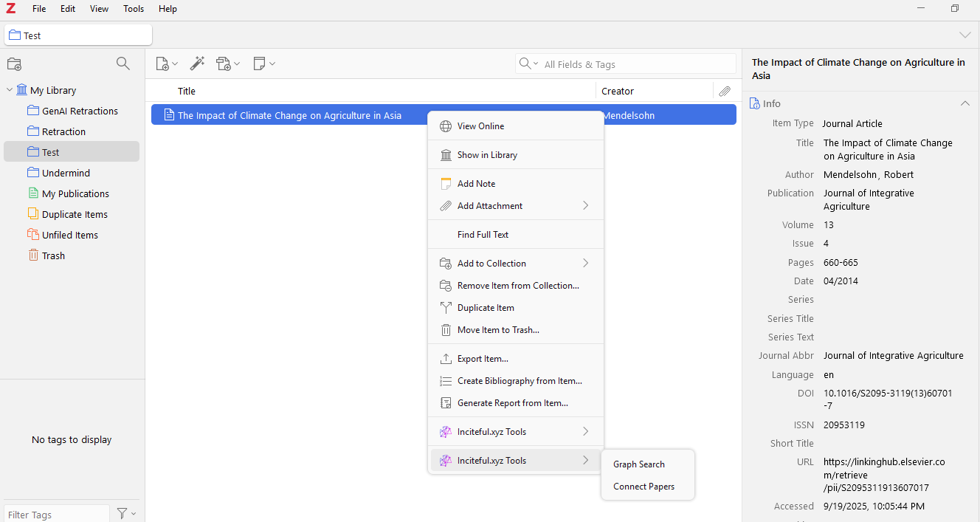Click the New Collection icon in sidebar
980x522 pixels.
pos(14,64)
